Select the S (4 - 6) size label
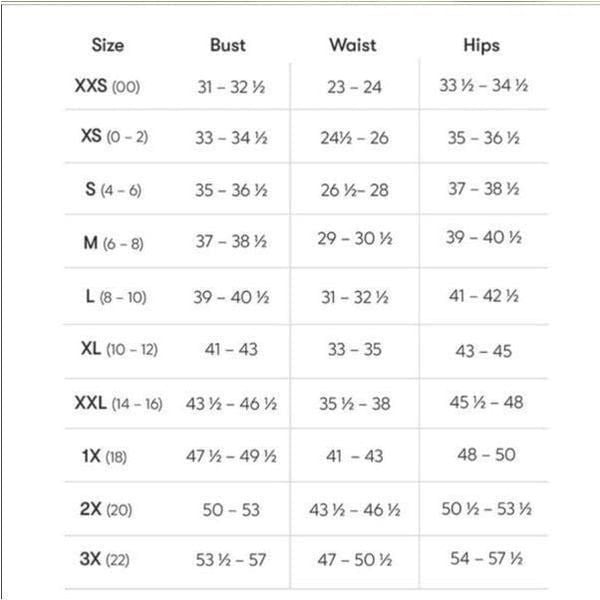The height and width of the screenshot is (600, 600). click(x=113, y=189)
